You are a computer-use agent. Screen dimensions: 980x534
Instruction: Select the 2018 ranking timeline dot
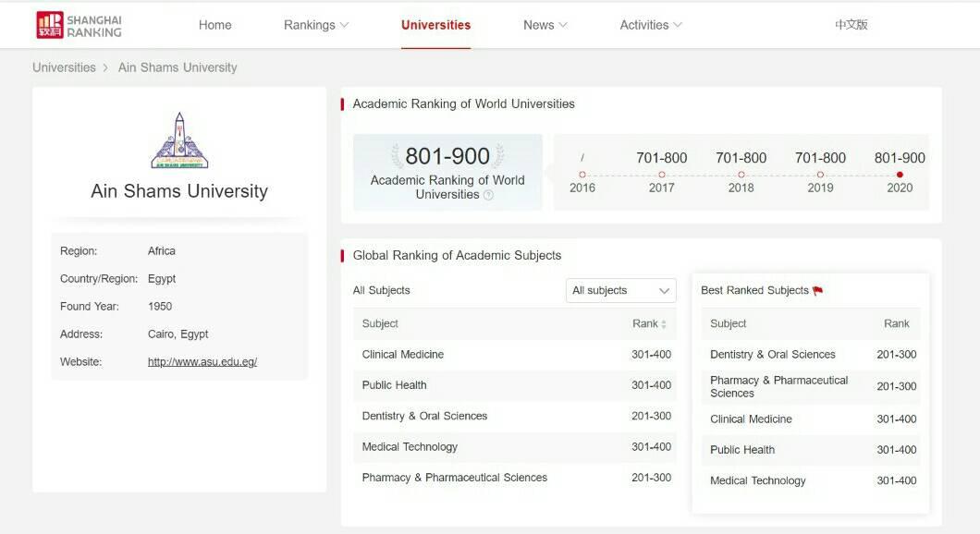click(x=741, y=175)
